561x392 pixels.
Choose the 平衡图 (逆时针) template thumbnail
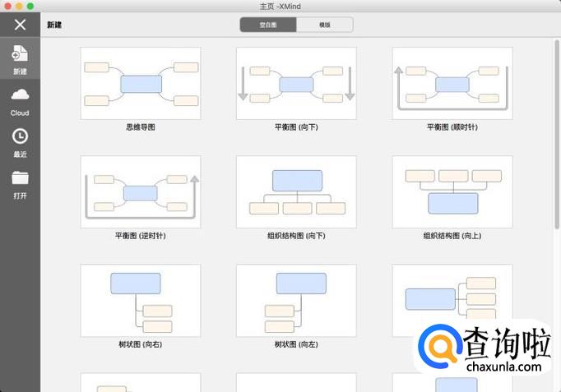(141, 191)
